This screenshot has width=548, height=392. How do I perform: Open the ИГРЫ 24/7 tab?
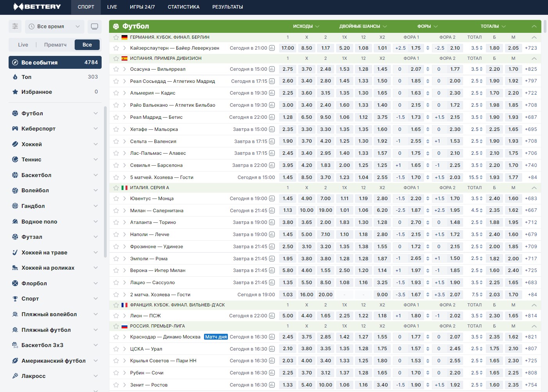click(142, 7)
